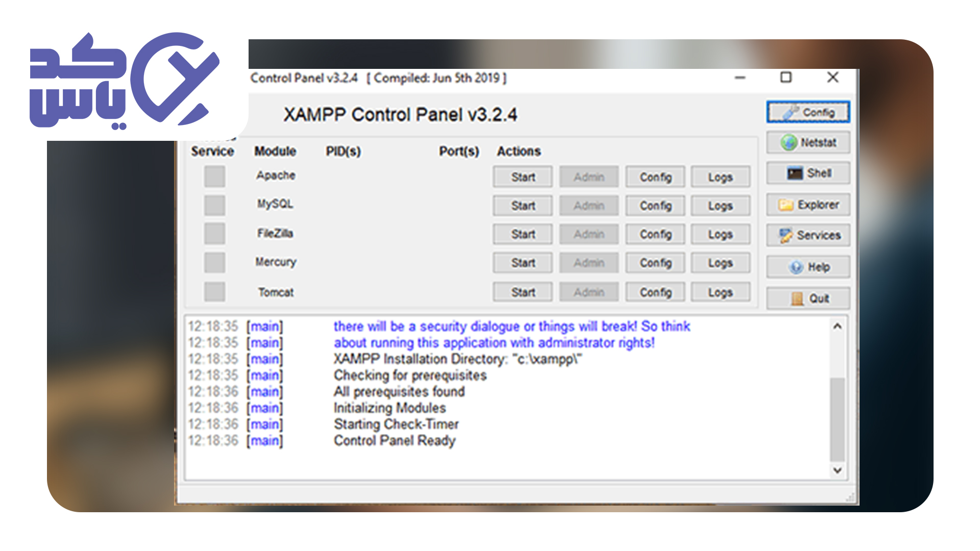
Task: Click the log panel scrollbar thumb
Action: pyautogui.click(x=837, y=419)
